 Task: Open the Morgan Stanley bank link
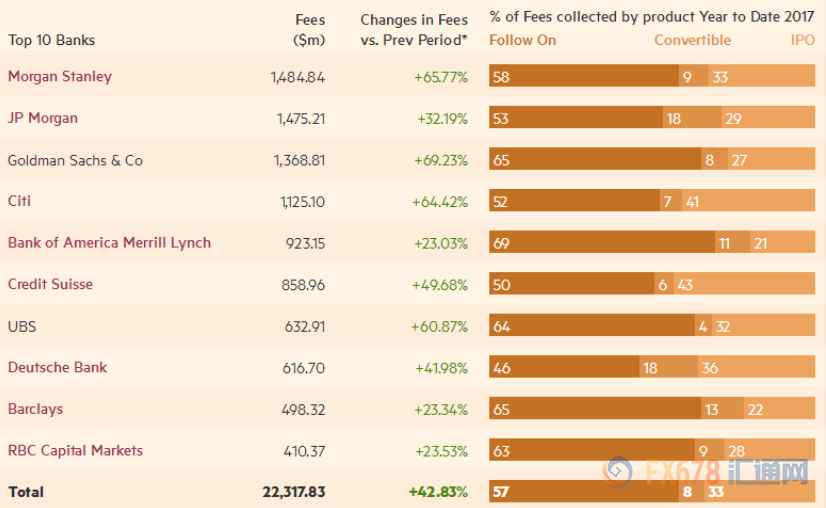60,77
